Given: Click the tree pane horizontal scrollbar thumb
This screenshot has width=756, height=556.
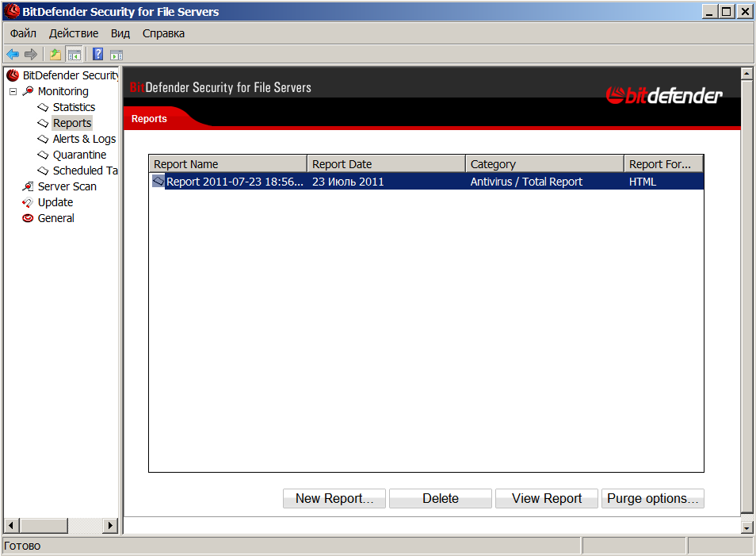Looking at the screenshot, I should 43,525.
